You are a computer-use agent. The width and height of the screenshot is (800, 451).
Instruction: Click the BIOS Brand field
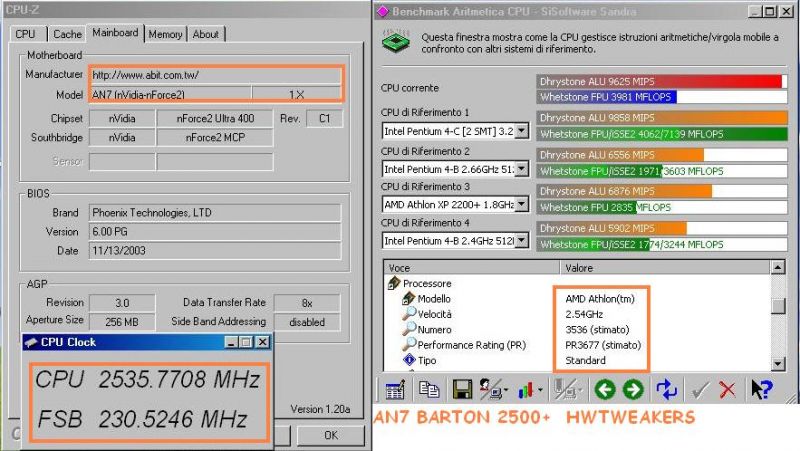[x=215, y=213]
